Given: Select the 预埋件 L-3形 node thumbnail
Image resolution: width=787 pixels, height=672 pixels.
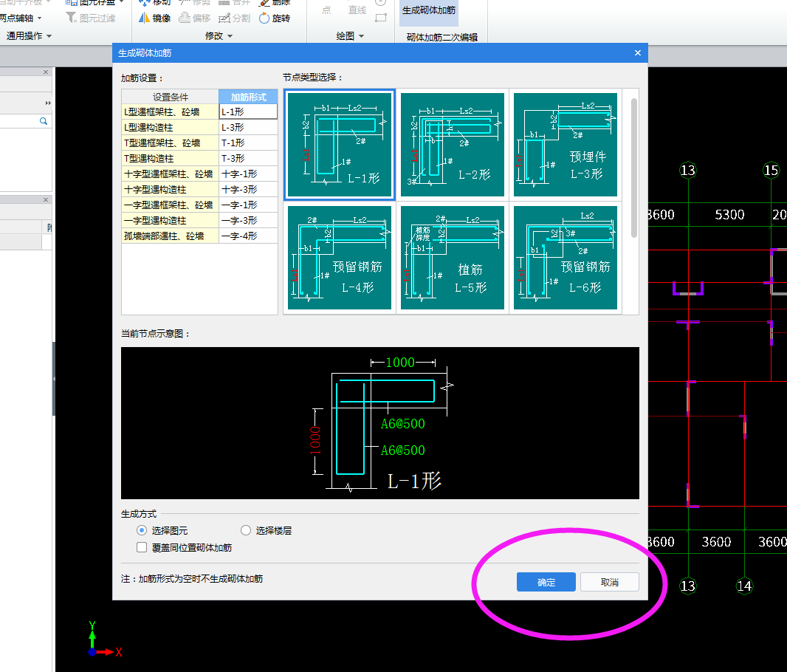Looking at the screenshot, I should [x=566, y=145].
